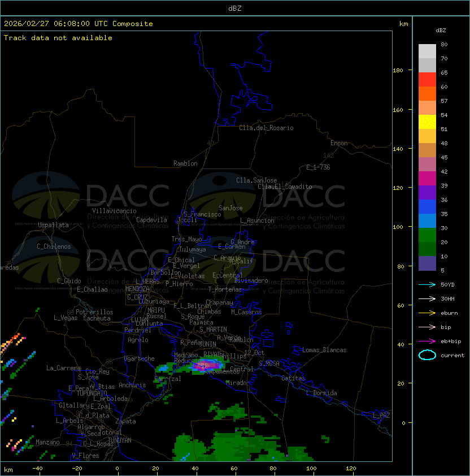Viewport: 470px width, 476px height.
Task: Click the 'V_Flores' map label
Action: pyautogui.click(x=85, y=456)
